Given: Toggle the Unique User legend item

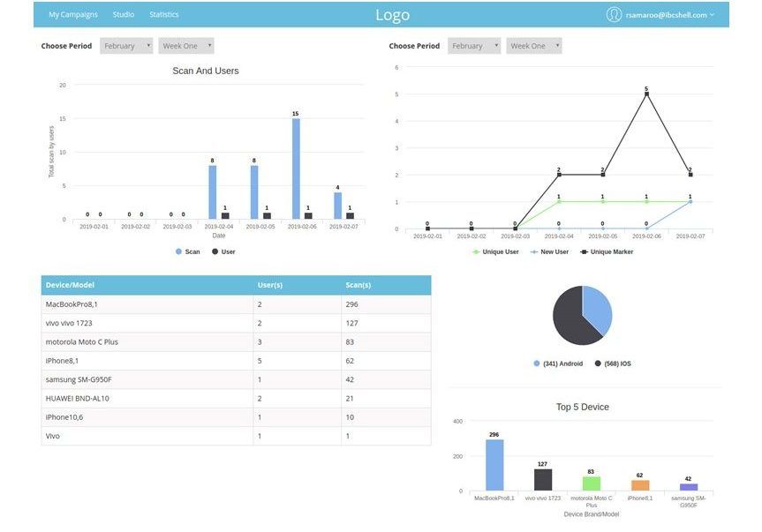Looking at the screenshot, I should pos(476,251).
